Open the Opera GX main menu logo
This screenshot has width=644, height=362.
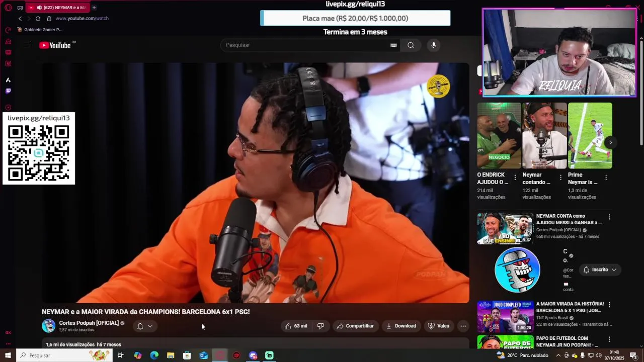pyautogui.click(x=8, y=8)
